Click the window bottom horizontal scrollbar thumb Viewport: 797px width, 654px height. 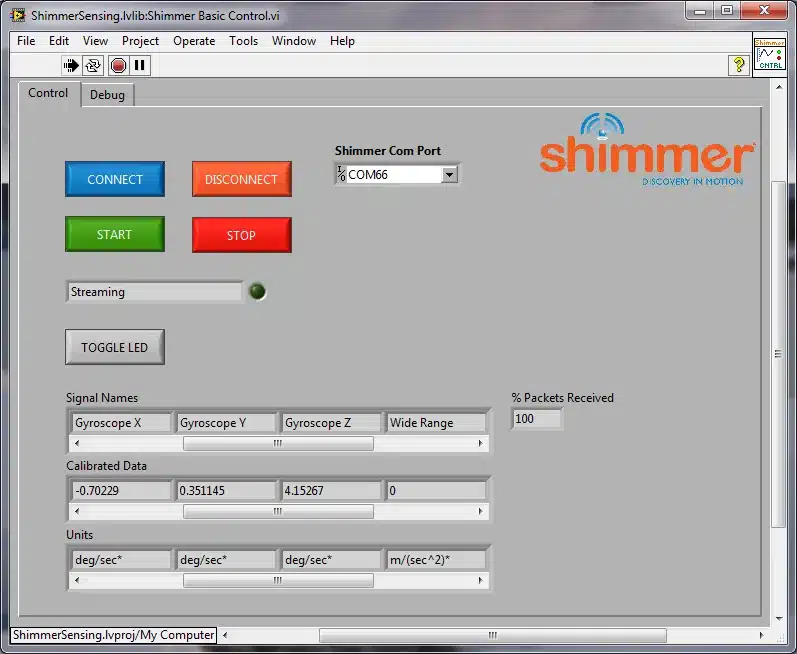click(x=493, y=635)
